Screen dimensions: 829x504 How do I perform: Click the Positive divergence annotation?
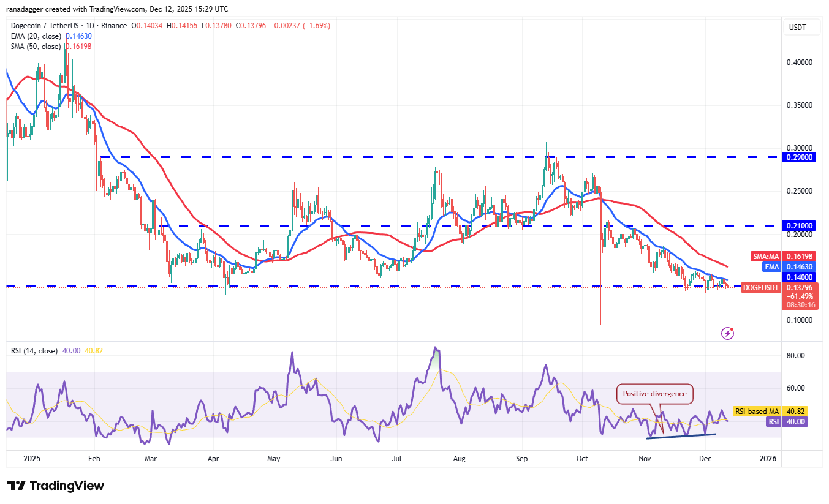point(654,394)
